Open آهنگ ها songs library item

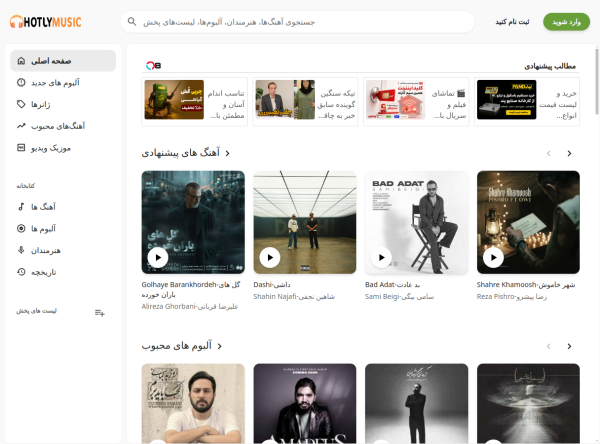(63, 207)
